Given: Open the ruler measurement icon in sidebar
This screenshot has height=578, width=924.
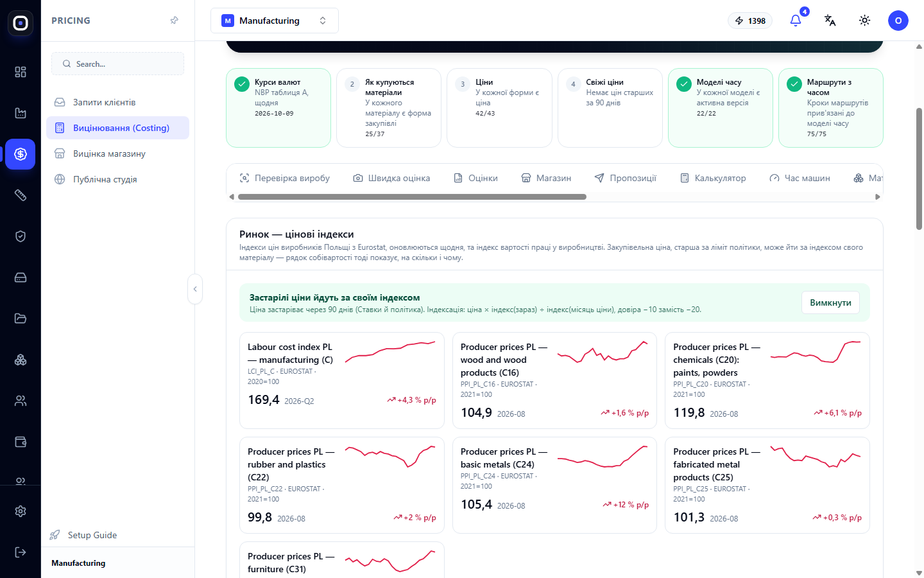Looking at the screenshot, I should 21,195.
